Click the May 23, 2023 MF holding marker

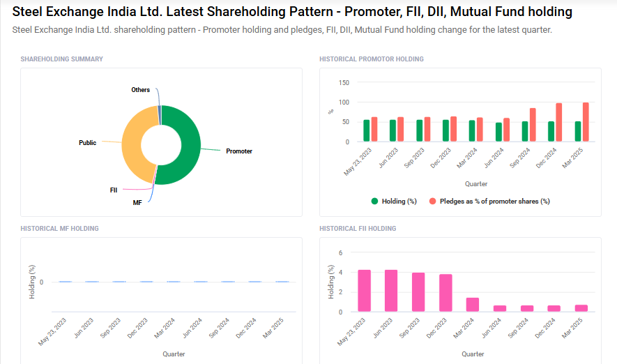click(65, 282)
